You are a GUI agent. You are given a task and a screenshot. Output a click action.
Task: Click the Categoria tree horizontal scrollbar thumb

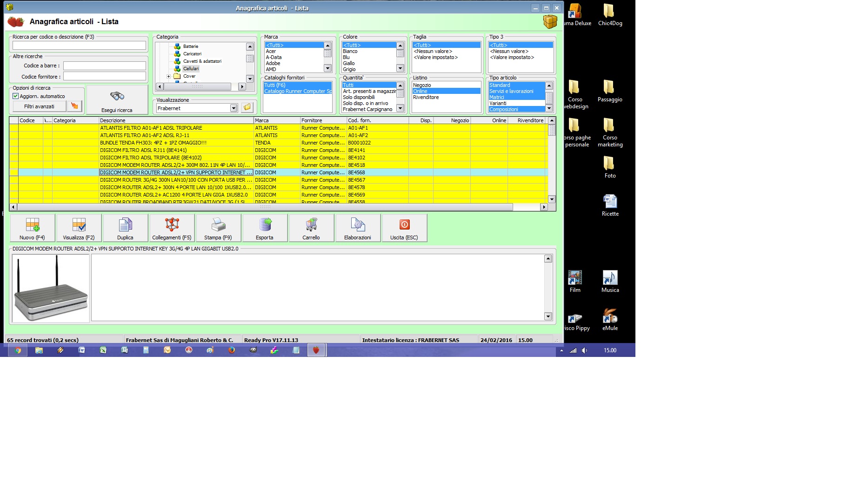tap(197, 86)
